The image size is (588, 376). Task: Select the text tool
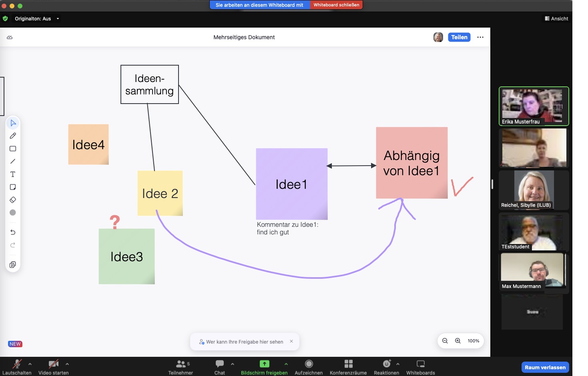(x=13, y=174)
